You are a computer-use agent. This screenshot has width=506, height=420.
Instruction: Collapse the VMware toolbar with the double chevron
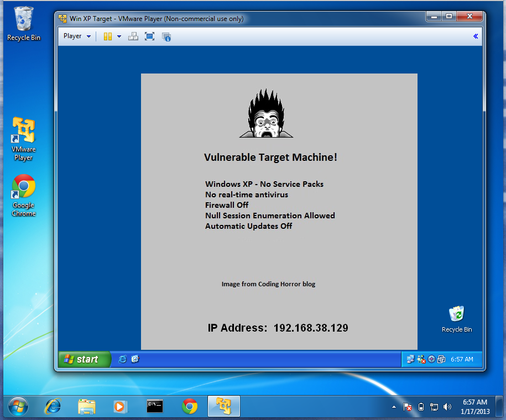(476, 36)
